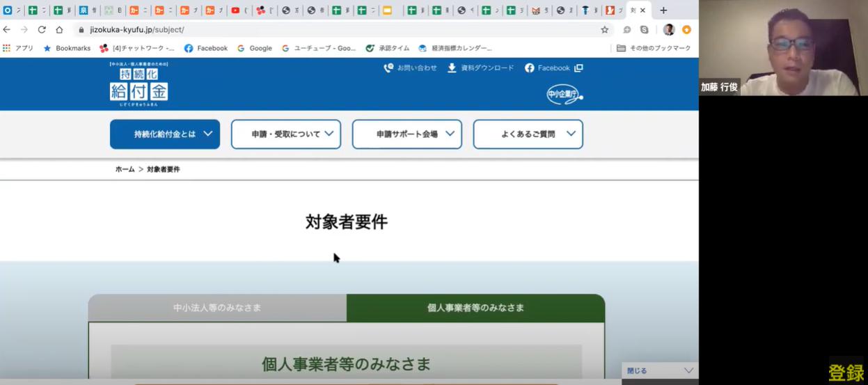Click 対象者要件 in the breadcrumb
The width and height of the screenshot is (868, 385).
coord(164,169)
